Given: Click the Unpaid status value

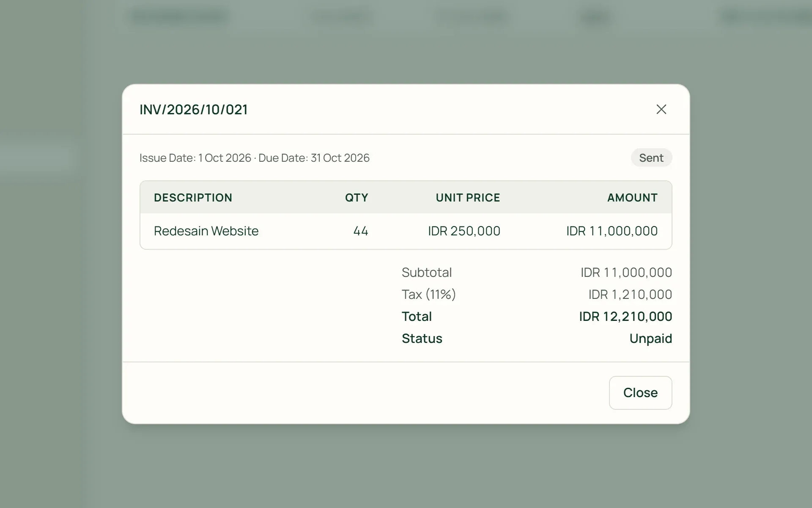Looking at the screenshot, I should point(650,339).
